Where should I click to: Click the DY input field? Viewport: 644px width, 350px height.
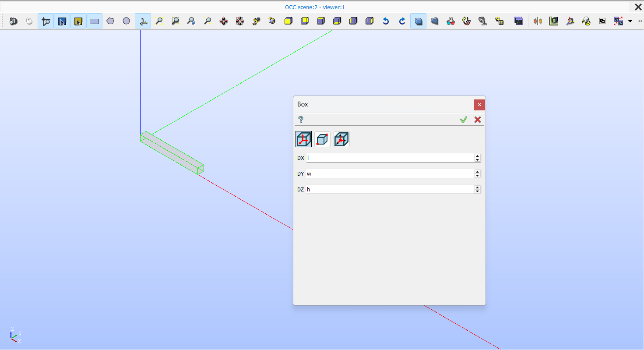point(390,173)
